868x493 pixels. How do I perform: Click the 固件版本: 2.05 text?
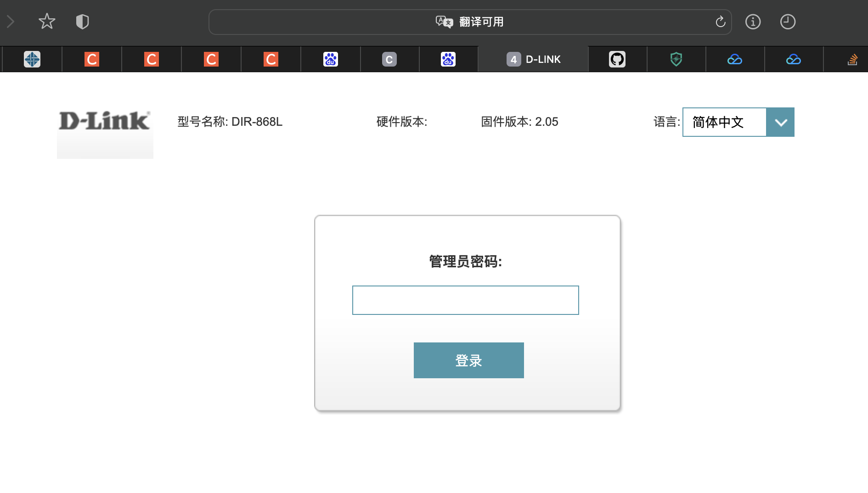tap(519, 122)
